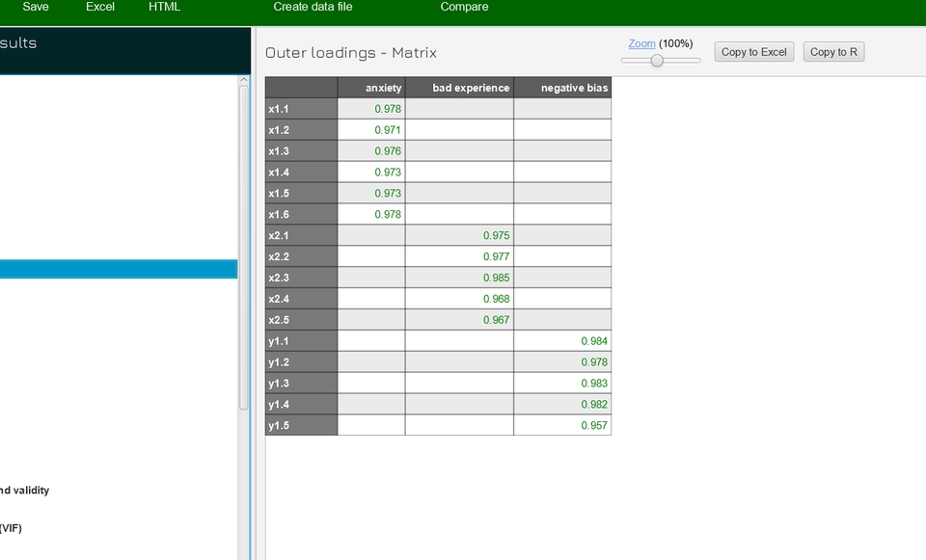Click the Save menu item

pyautogui.click(x=35, y=7)
